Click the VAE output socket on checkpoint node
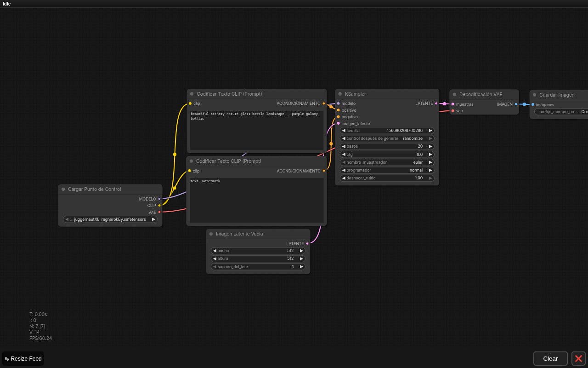This screenshot has height=368, width=588. click(x=159, y=212)
